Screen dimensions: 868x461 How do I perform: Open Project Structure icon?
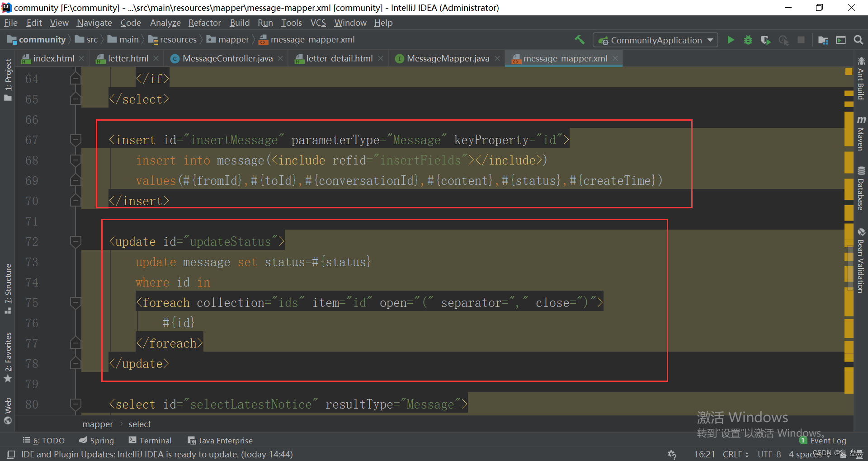click(823, 40)
